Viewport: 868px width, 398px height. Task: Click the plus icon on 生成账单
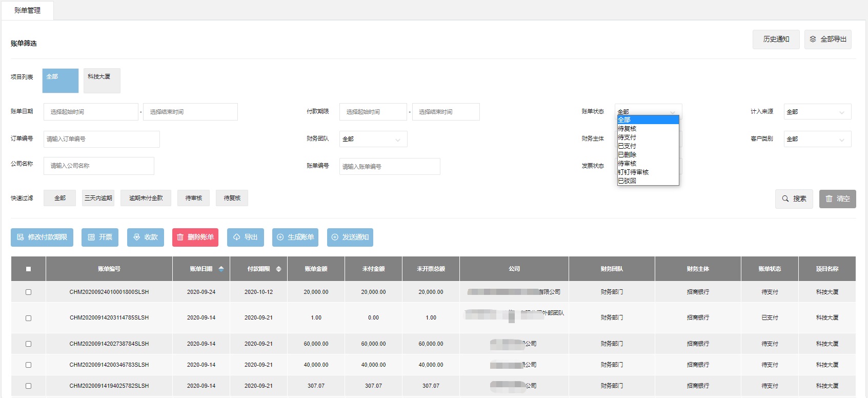coord(280,237)
